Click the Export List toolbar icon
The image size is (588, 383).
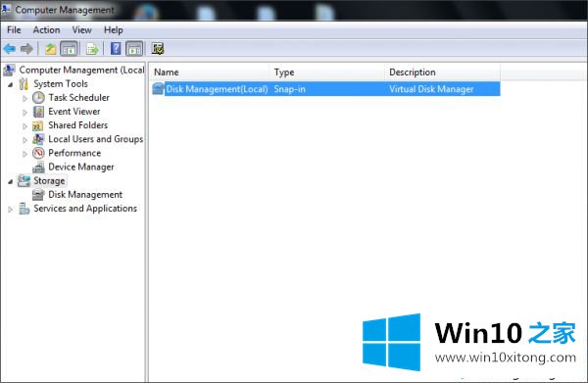click(92, 49)
